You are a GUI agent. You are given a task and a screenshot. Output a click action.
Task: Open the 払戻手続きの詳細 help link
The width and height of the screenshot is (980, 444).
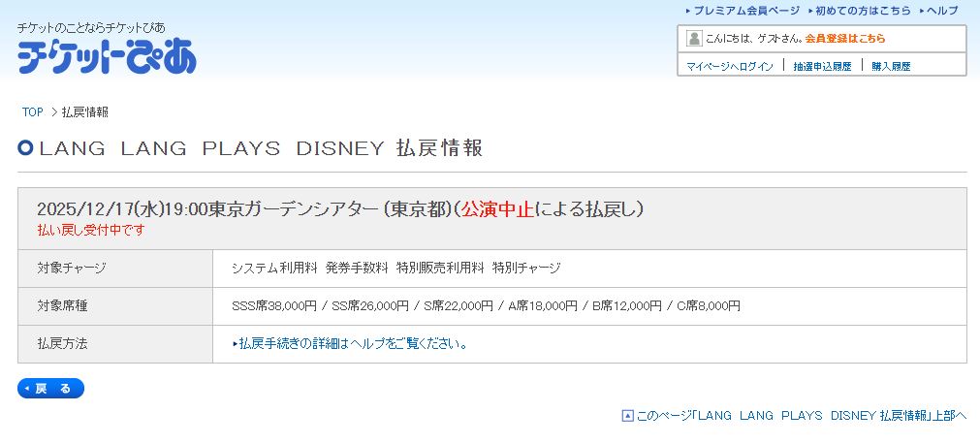tap(351, 343)
